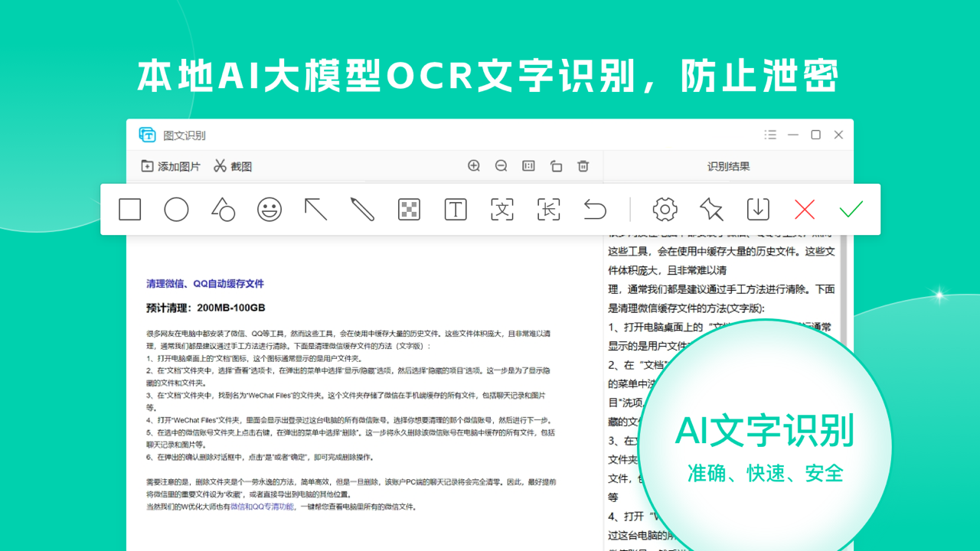Delete the image with trash icon
Viewport: 980px width, 551px height.
point(583,166)
